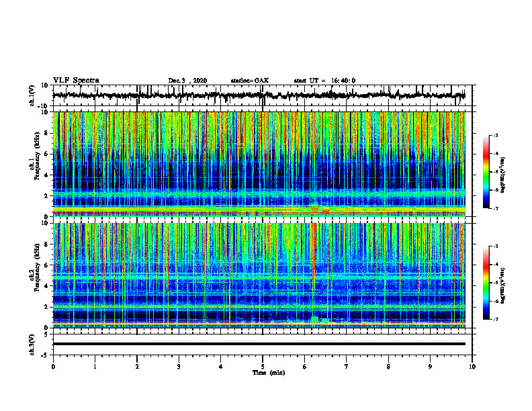Click the "Time (min)" axis title
This screenshot has width=532, height=411.
pos(269,373)
